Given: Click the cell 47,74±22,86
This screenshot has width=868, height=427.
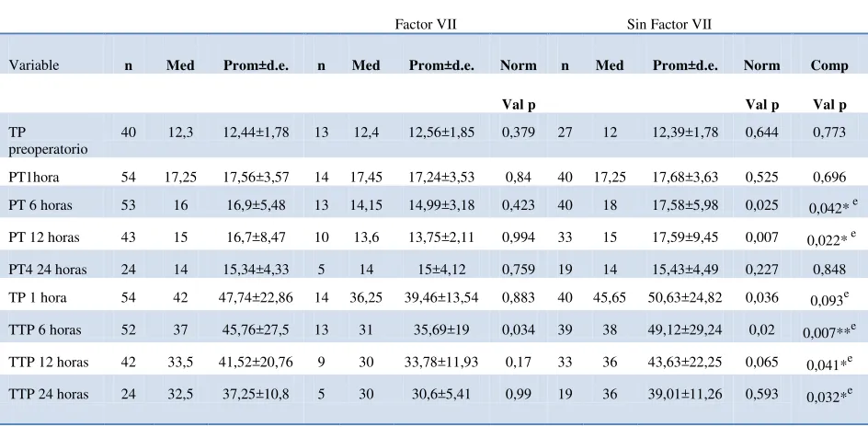Looking at the screenshot, I should click(256, 297).
